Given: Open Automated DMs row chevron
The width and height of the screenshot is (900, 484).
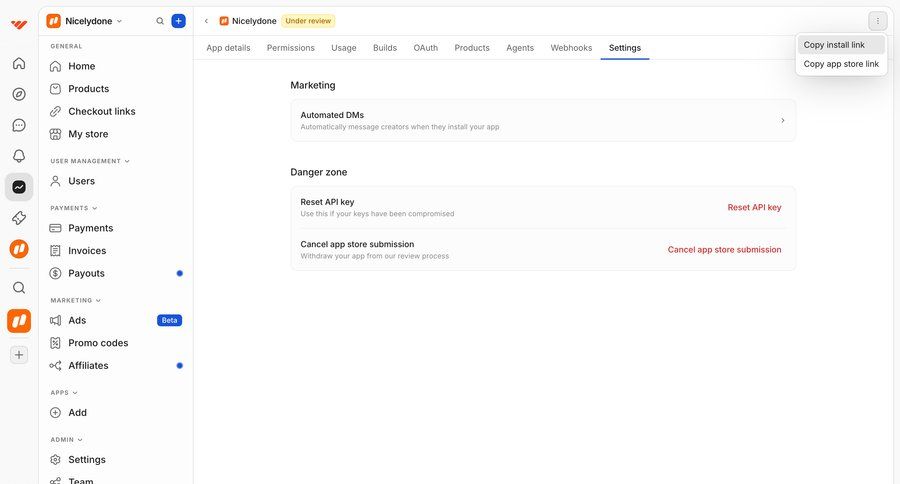Looking at the screenshot, I should pos(782,121).
